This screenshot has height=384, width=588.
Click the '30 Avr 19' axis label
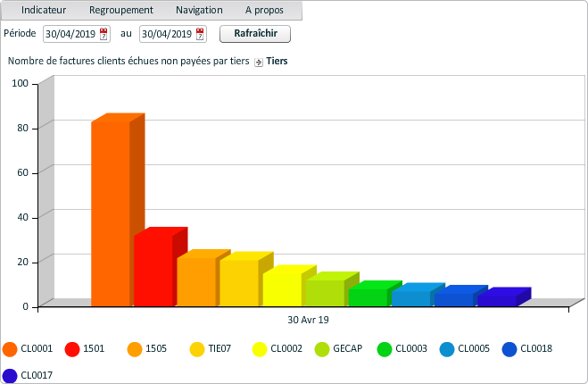tap(308, 320)
